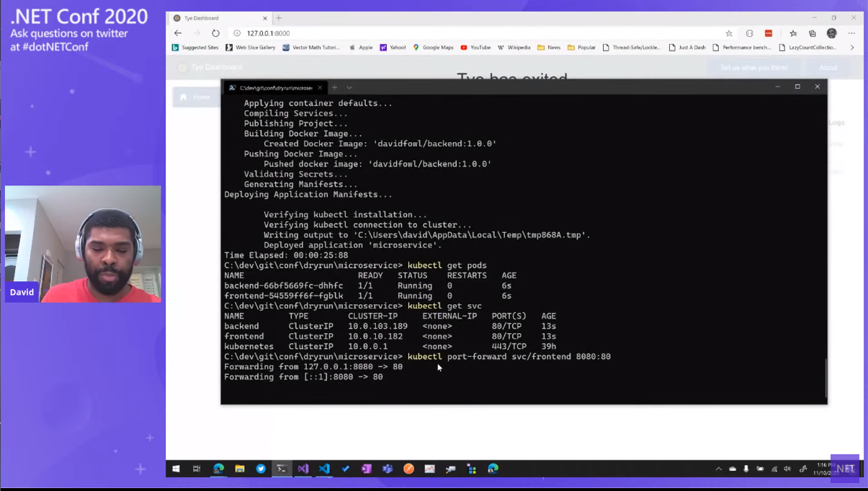Close the Tye Dashboard browser tab
This screenshot has height=491, width=868.
pyautogui.click(x=264, y=18)
